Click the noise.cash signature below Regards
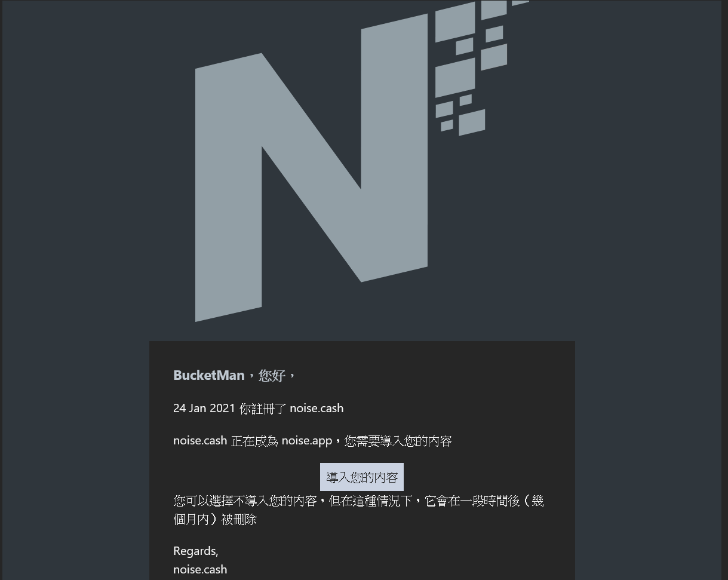 (200, 569)
